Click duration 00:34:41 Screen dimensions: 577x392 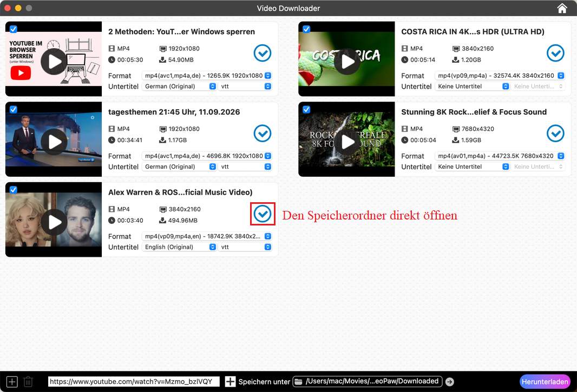[x=130, y=140]
